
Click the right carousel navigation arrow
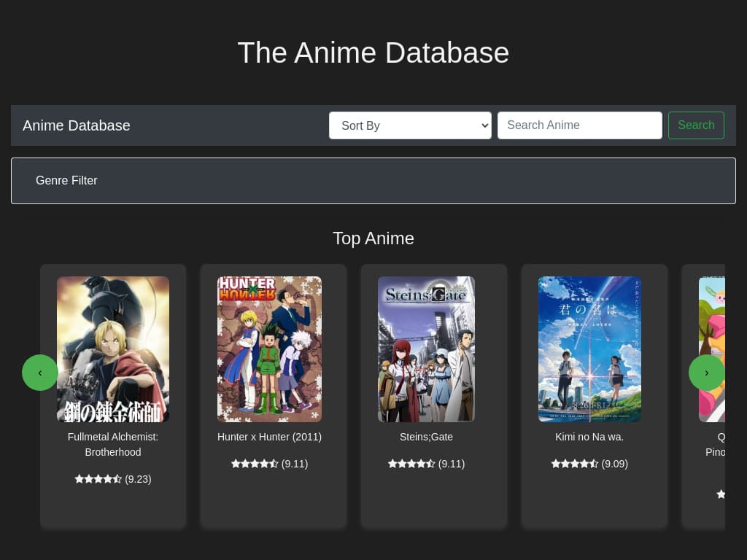click(x=706, y=373)
